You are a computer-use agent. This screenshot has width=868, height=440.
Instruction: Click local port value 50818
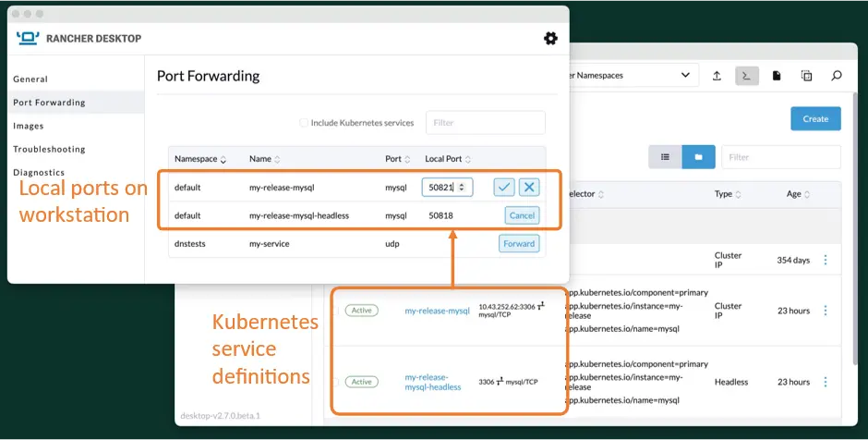(440, 215)
